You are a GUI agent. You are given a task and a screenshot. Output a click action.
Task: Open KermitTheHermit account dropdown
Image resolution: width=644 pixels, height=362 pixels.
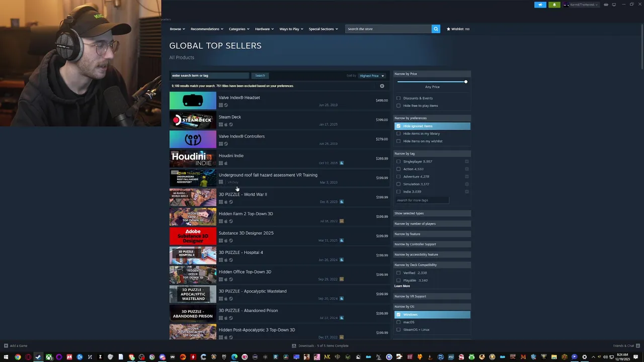click(582, 5)
